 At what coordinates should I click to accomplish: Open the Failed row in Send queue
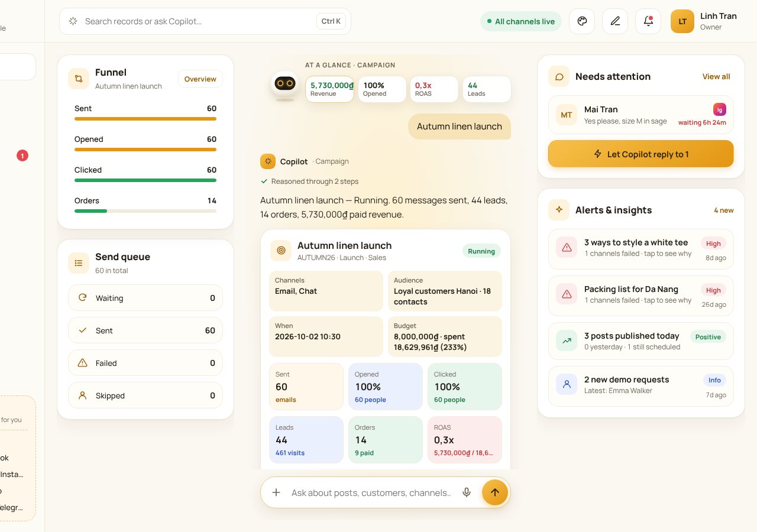point(145,363)
